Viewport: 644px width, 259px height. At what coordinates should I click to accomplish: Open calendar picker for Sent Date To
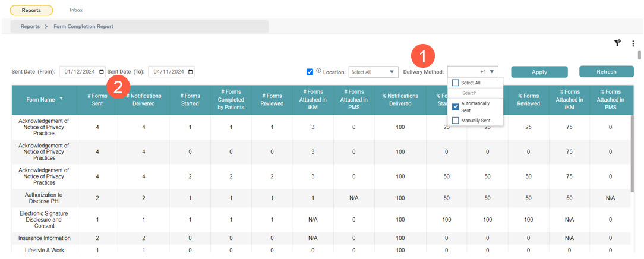[190, 72]
